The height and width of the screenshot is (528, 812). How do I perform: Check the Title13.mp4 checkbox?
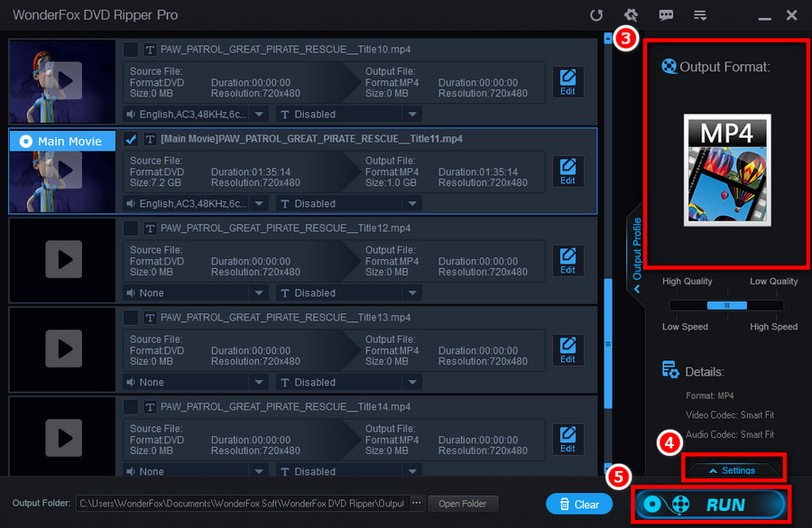pyautogui.click(x=131, y=318)
